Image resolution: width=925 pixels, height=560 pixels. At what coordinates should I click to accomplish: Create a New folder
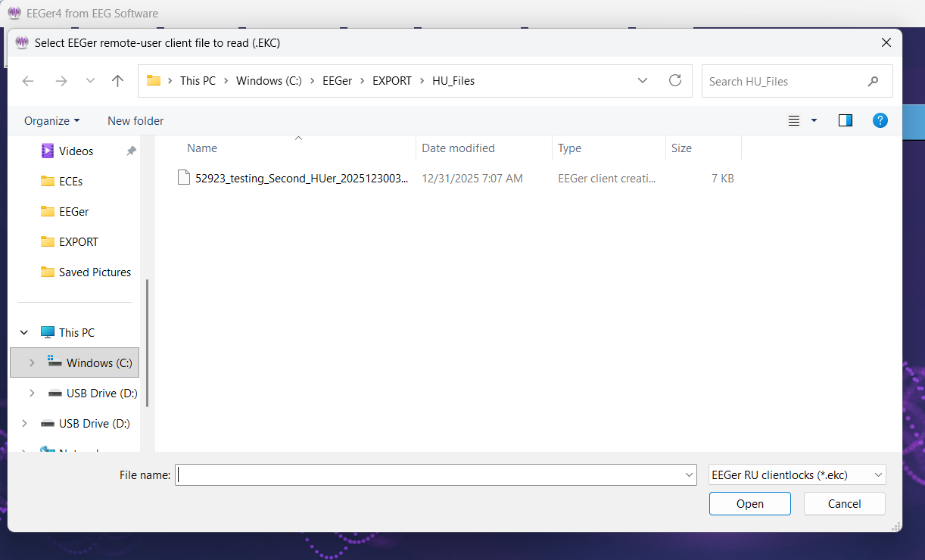tap(135, 120)
